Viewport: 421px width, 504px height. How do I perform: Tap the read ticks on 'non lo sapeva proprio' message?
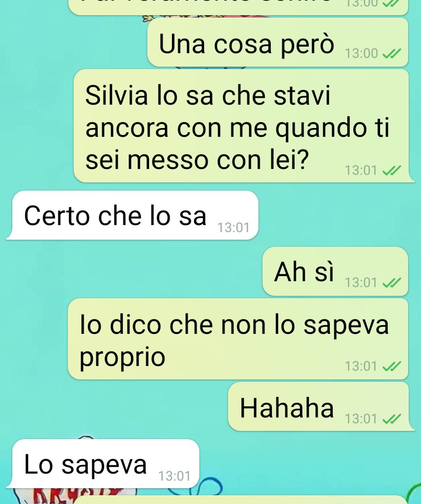click(x=391, y=366)
